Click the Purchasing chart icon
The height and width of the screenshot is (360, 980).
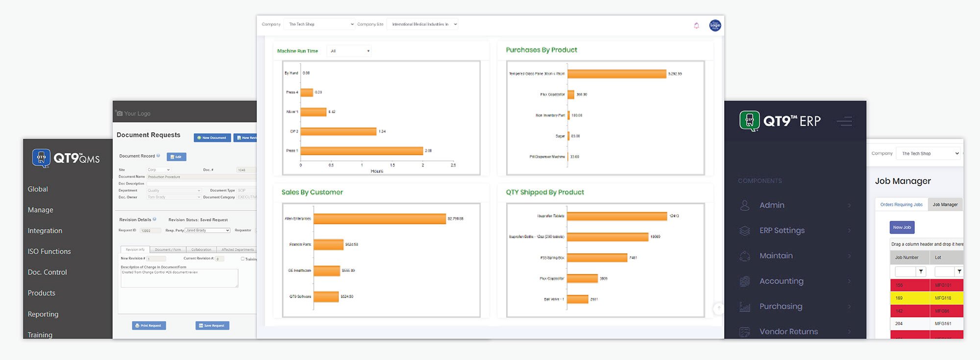(x=745, y=307)
